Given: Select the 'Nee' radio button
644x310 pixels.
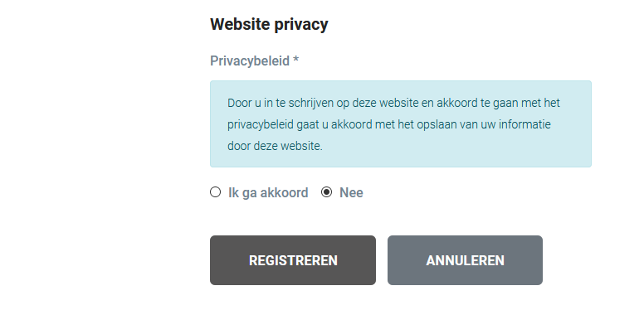Looking at the screenshot, I should pos(326,192).
